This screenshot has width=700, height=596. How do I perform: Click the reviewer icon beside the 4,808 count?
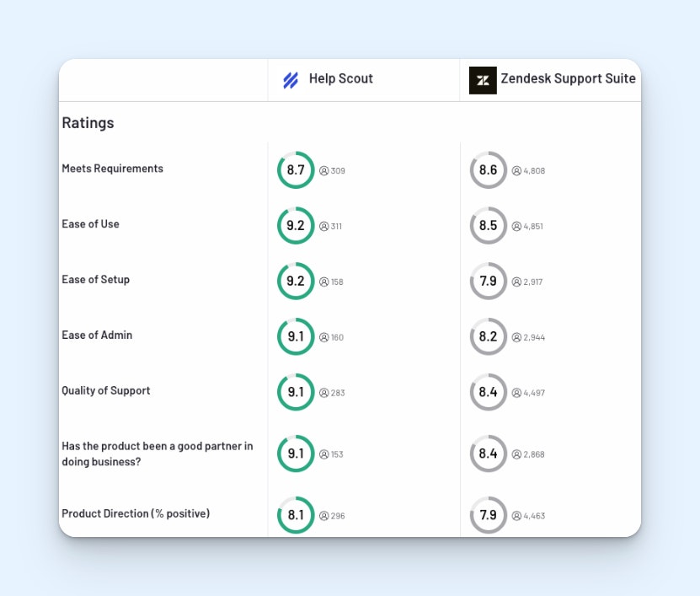tap(516, 170)
